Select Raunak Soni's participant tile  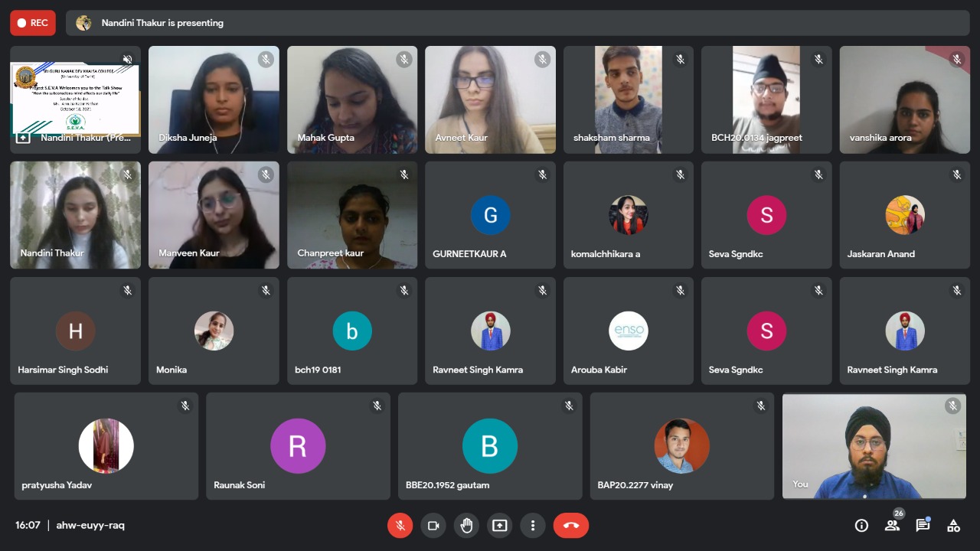298,446
